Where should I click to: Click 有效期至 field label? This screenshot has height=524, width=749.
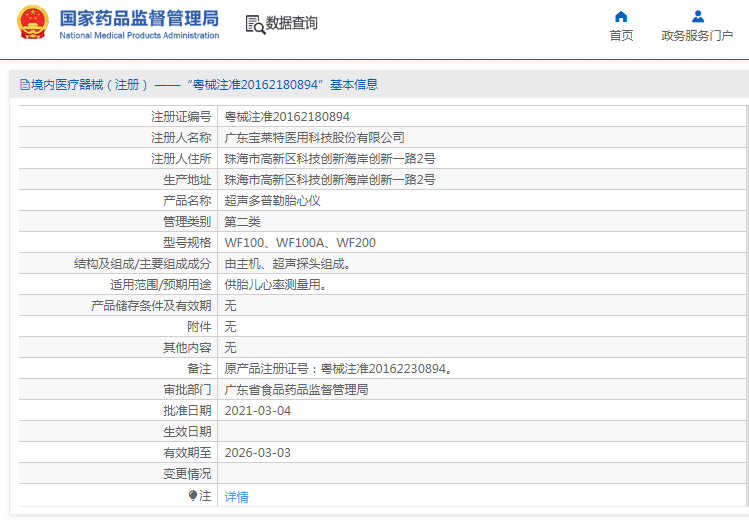coord(187,453)
